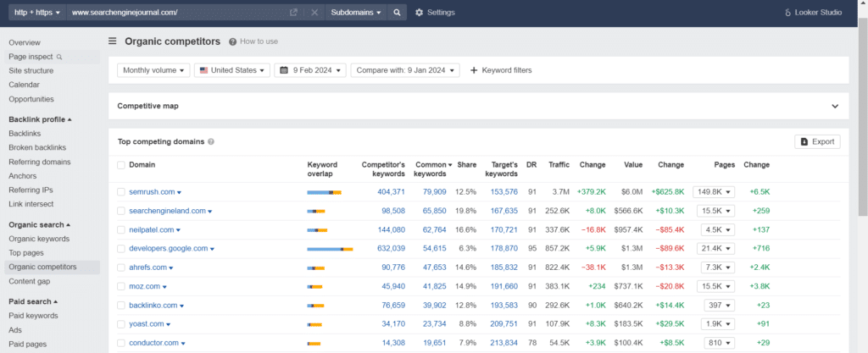Toggle the select-all Domain checkbox
Image resolution: width=868 pixels, height=353 pixels.
[121, 164]
